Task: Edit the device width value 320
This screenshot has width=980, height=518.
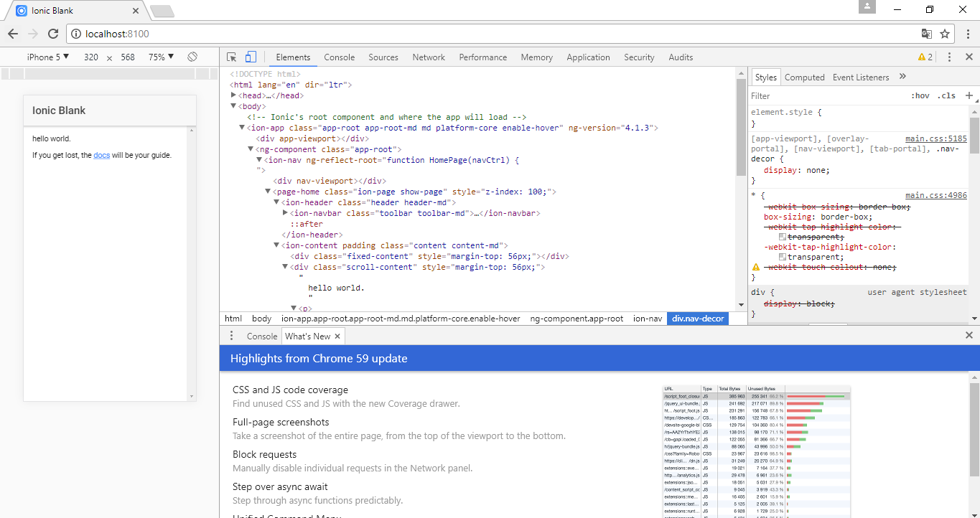Action: point(90,57)
